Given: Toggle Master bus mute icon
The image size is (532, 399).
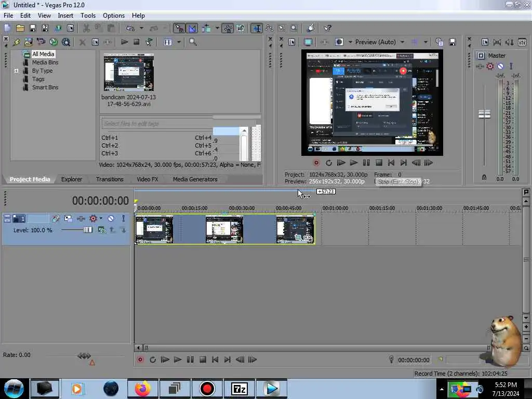Looking at the screenshot, I should [x=500, y=66].
